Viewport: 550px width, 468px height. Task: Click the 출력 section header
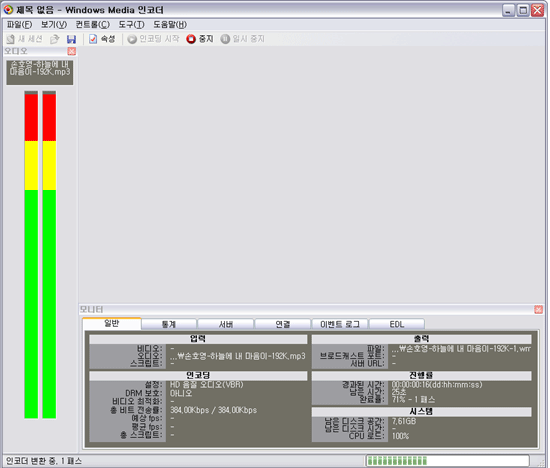click(421, 339)
